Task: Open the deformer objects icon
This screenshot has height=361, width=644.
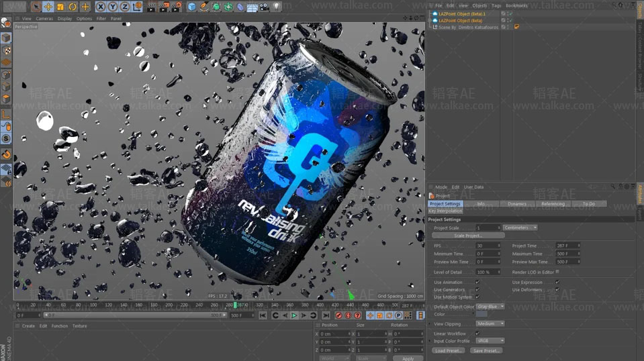Action: pyautogui.click(x=240, y=7)
